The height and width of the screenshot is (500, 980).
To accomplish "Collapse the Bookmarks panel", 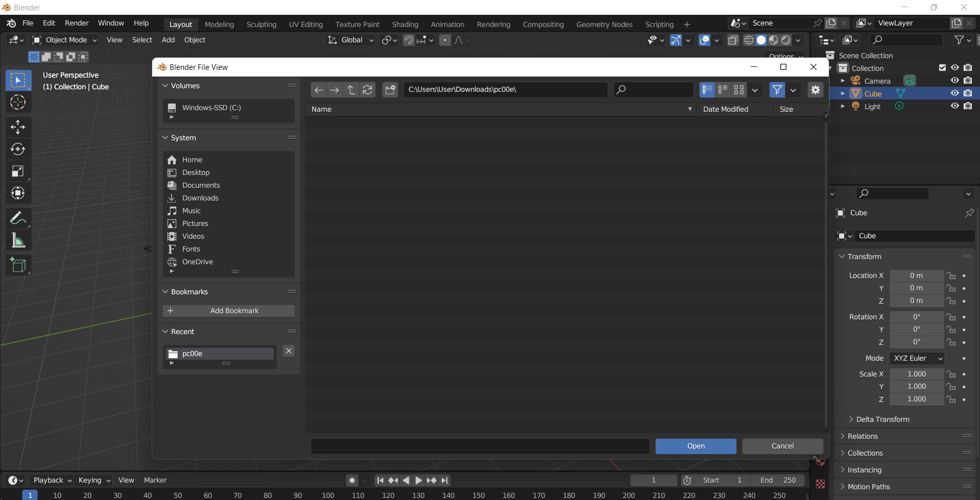I will click(x=165, y=292).
